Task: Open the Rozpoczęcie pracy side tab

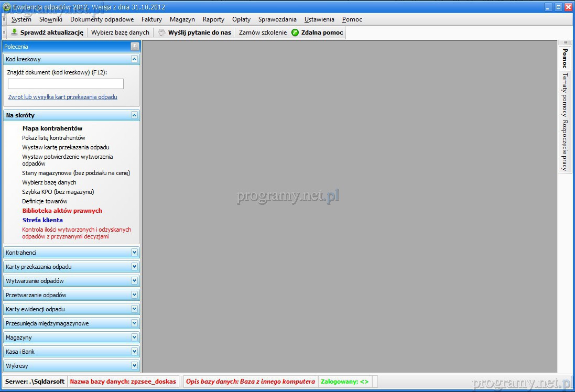Action: tap(565, 145)
